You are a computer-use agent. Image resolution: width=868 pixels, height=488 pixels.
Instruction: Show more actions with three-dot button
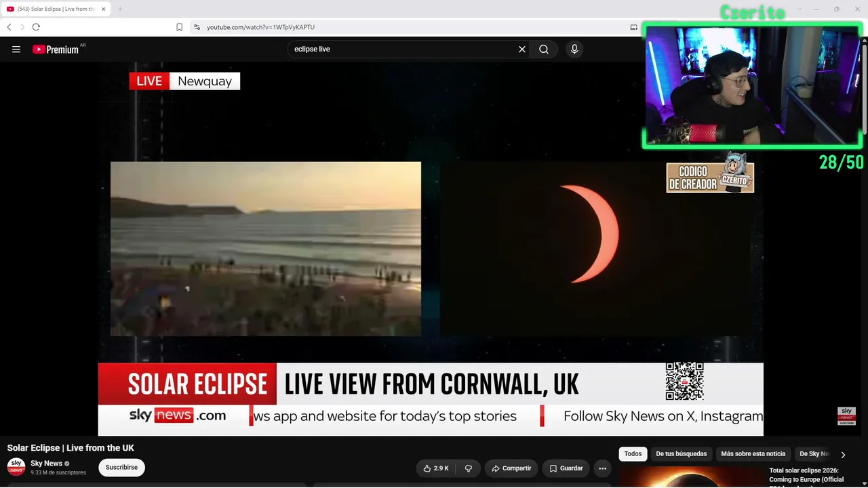602,468
